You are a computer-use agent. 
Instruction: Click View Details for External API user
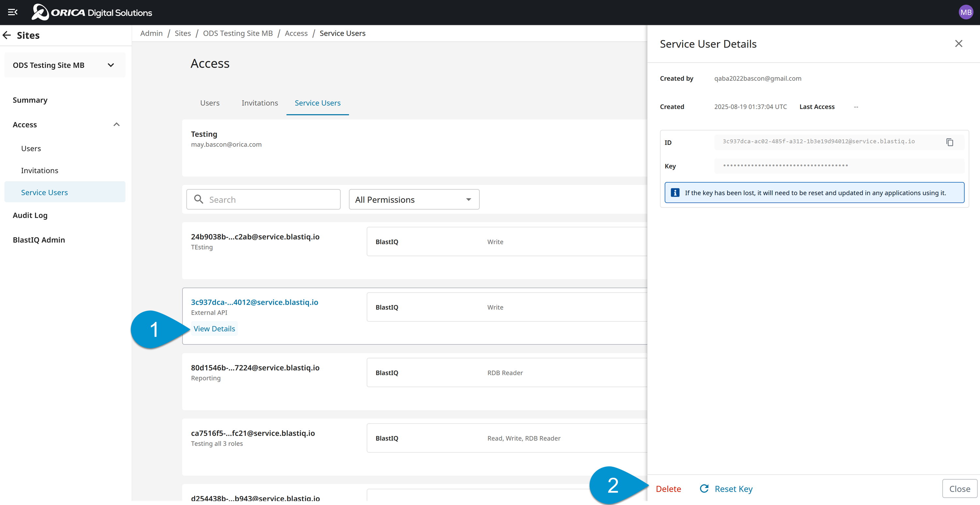214,329
